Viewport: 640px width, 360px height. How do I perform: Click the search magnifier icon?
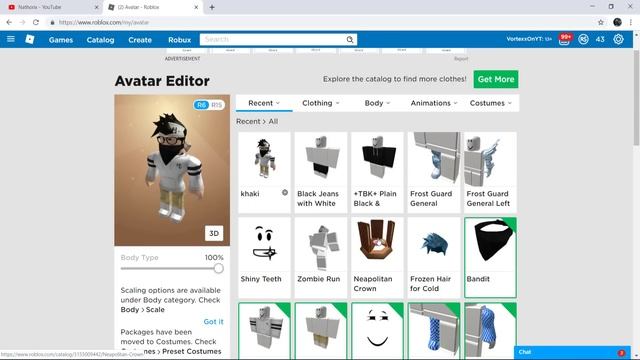[x=350, y=40]
